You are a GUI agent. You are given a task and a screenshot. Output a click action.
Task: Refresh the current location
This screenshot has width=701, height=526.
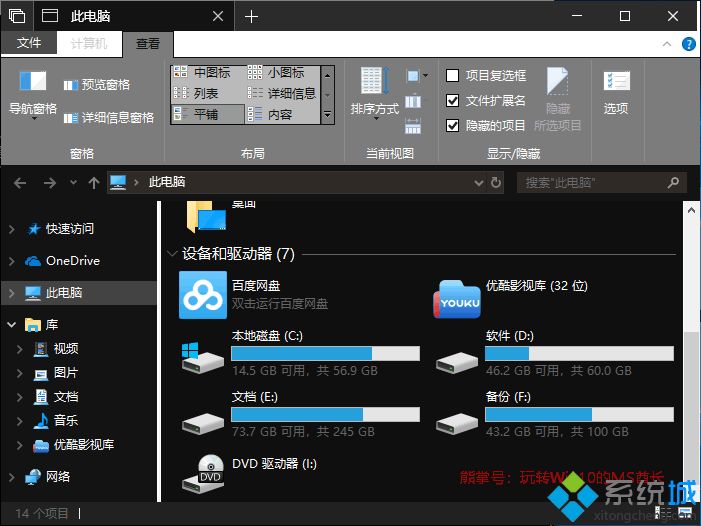click(496, 182)
